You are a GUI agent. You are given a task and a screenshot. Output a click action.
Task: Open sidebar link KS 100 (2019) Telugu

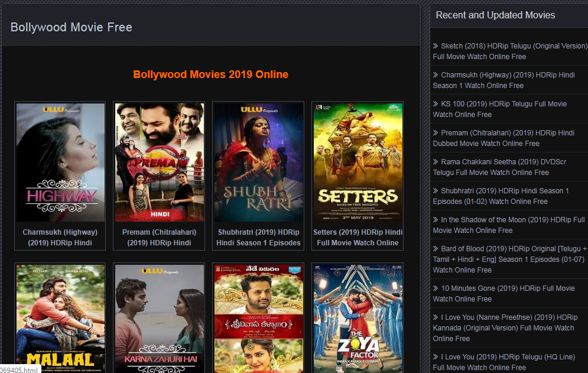pos(500,109)
